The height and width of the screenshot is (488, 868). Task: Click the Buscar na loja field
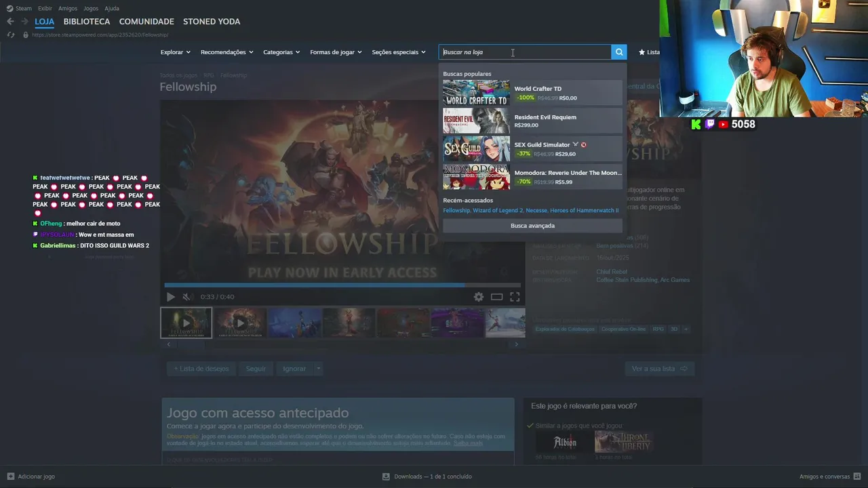pos(525,52)
